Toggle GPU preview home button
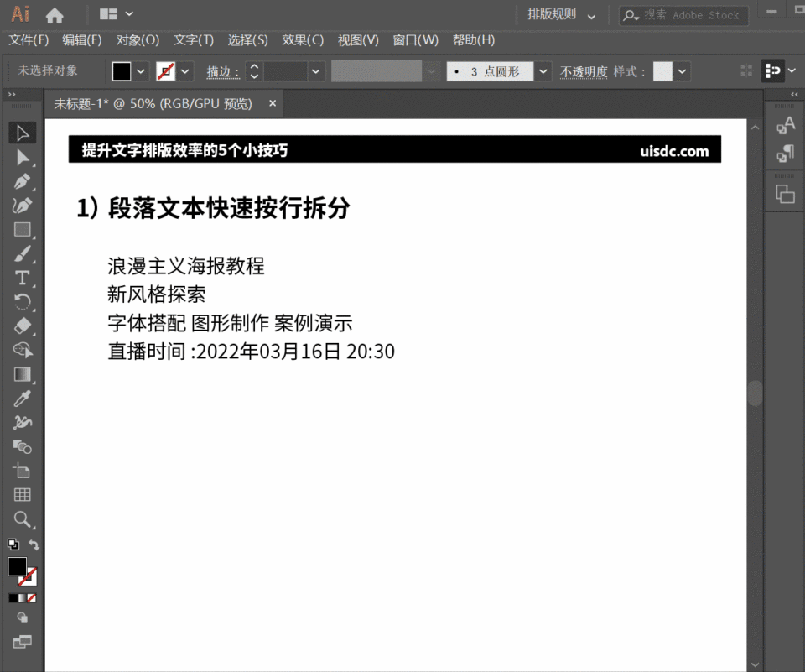This screenshot has height=672, width=805. point(55,13)
